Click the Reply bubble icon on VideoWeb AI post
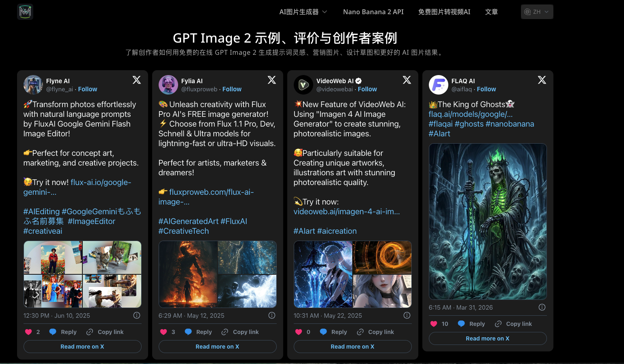 323,332
